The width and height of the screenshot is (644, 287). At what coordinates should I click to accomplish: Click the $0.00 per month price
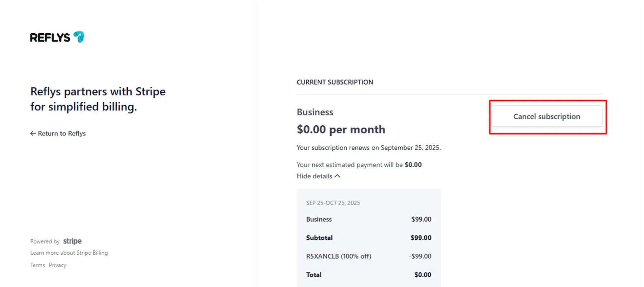point(341,129)
